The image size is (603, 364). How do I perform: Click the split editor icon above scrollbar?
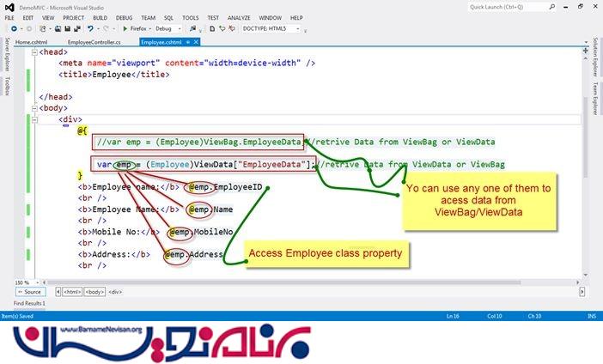585,51
